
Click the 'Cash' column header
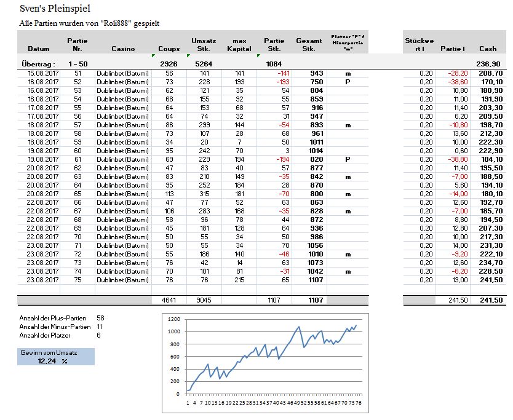point(488,49)
